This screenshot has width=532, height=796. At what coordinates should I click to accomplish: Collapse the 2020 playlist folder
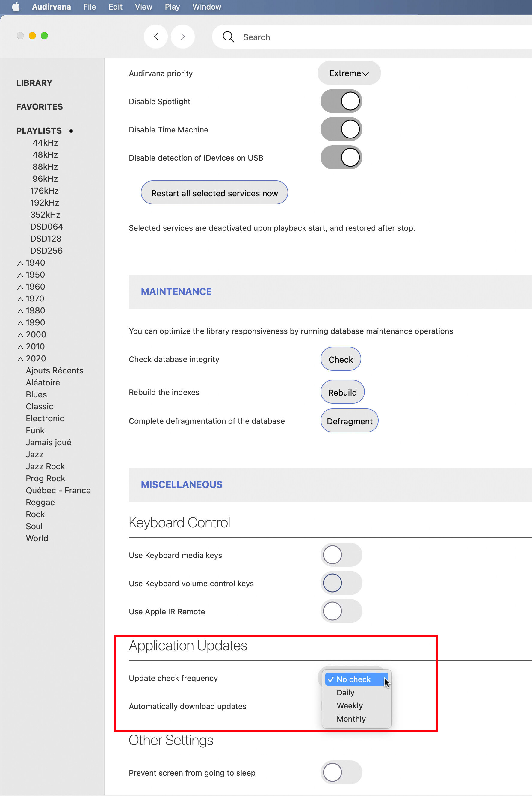(x=20, y=359)
